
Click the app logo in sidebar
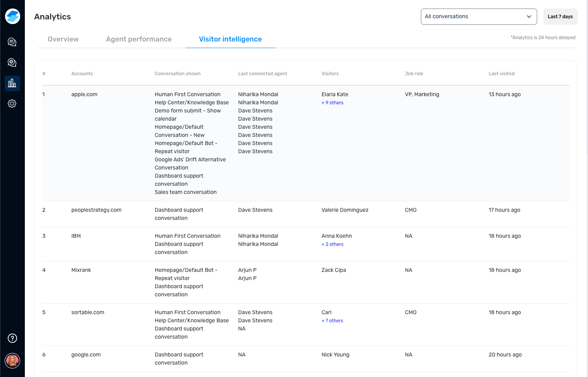coord(12,16)
